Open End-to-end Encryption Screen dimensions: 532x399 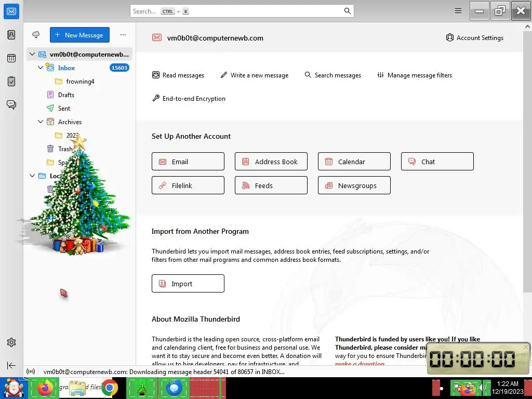point(189,98)
